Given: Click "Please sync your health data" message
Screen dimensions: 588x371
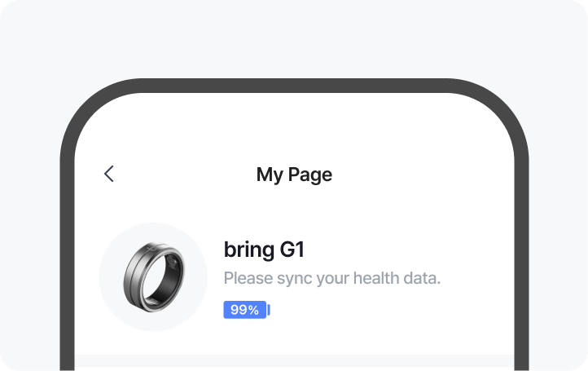Looking at the screenshot, I should pos(331,278).
